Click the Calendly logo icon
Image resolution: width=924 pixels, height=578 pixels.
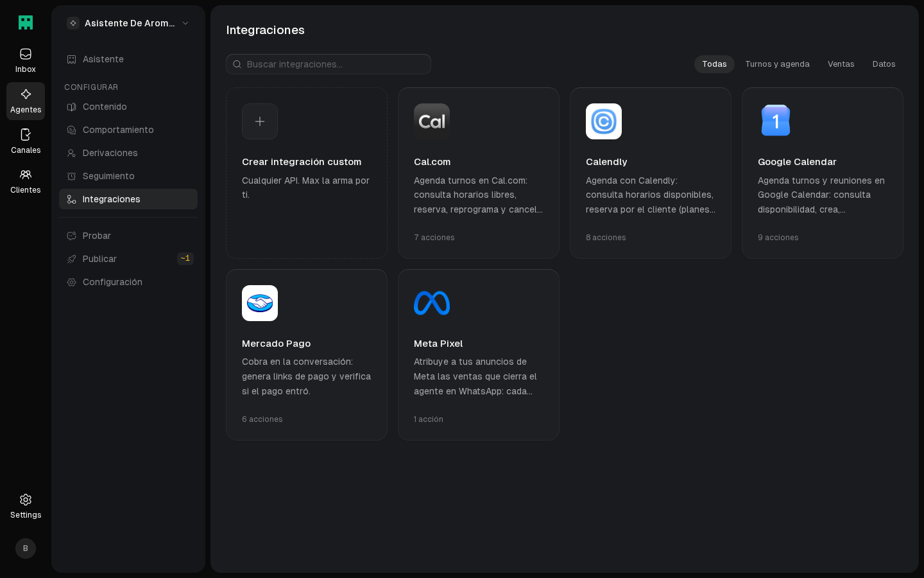click(604, 121)
